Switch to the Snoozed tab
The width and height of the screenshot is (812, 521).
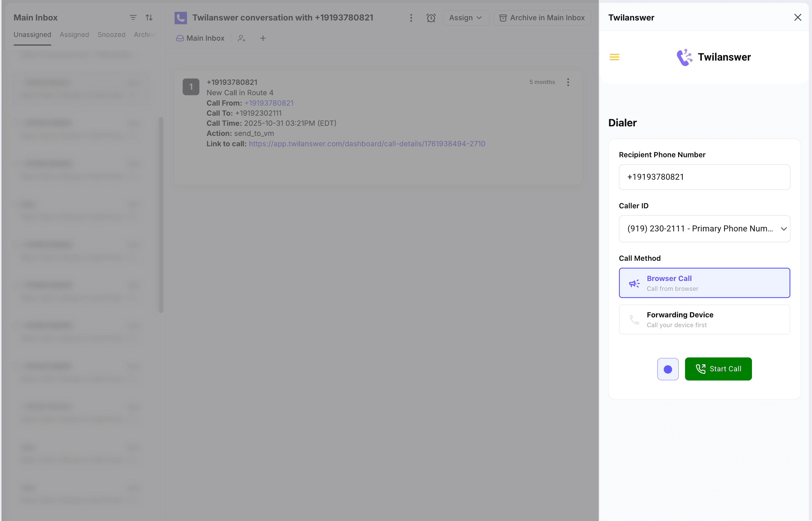tap(111, 35)
